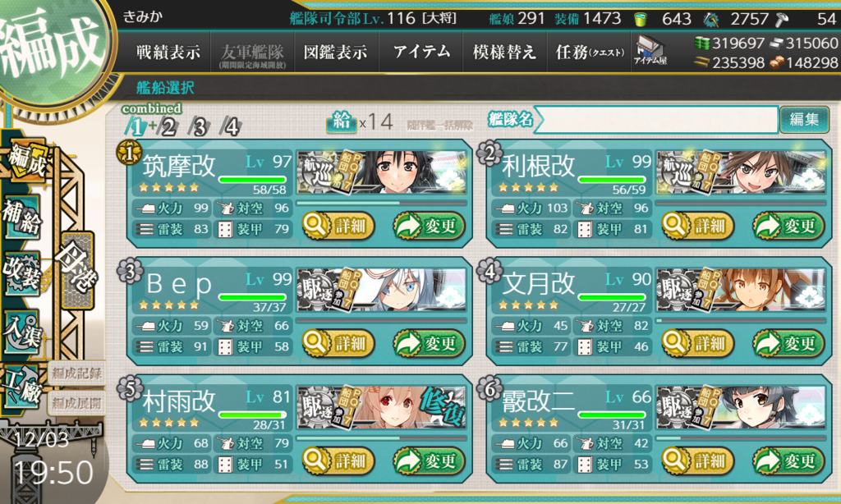Click 編集 to edit fleet name

click(x=803, y=119)
